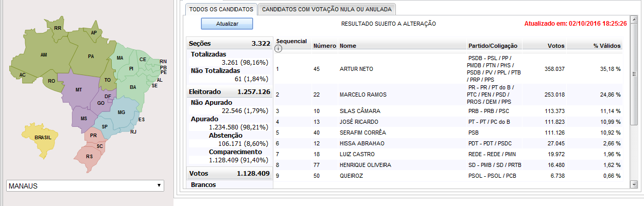
Task: Open Candidatos com Votação Nula tab
Action: click(327, 9)
